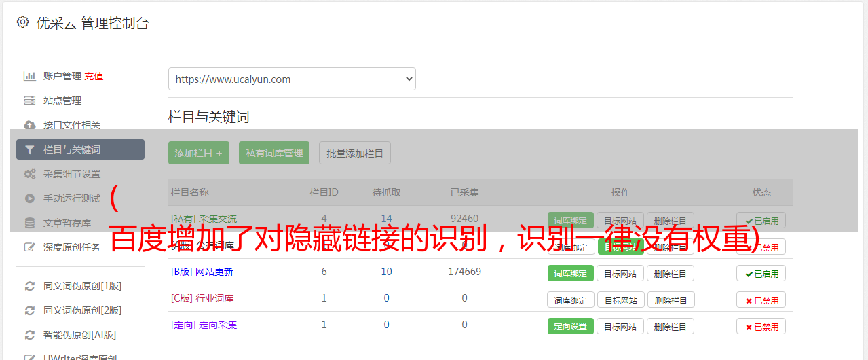This screenshot has width=868, height=360.
Task: Click 删除栏目 in the 定向采集 row
Action: point(671,326)
